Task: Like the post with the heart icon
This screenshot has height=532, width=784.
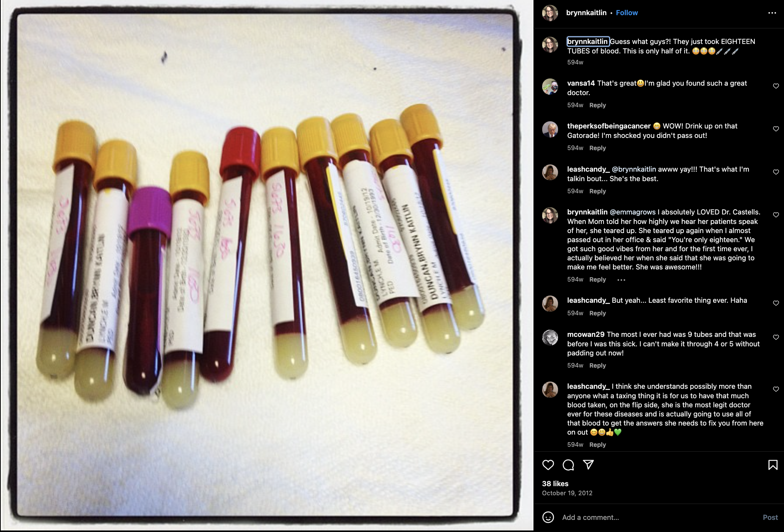Action: pyautogui.click(x=548, y=465)
